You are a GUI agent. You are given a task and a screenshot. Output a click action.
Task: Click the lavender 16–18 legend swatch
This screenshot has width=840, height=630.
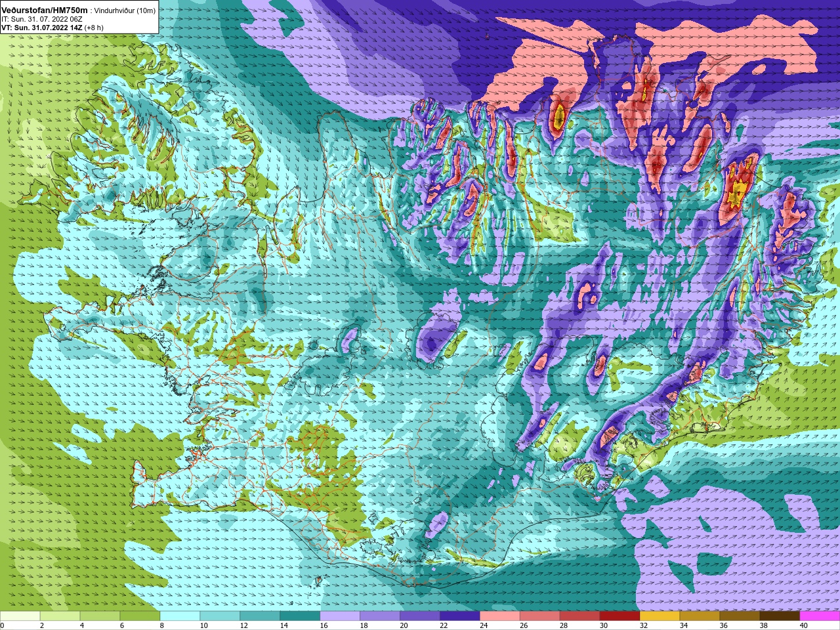(x=341, y=616)
